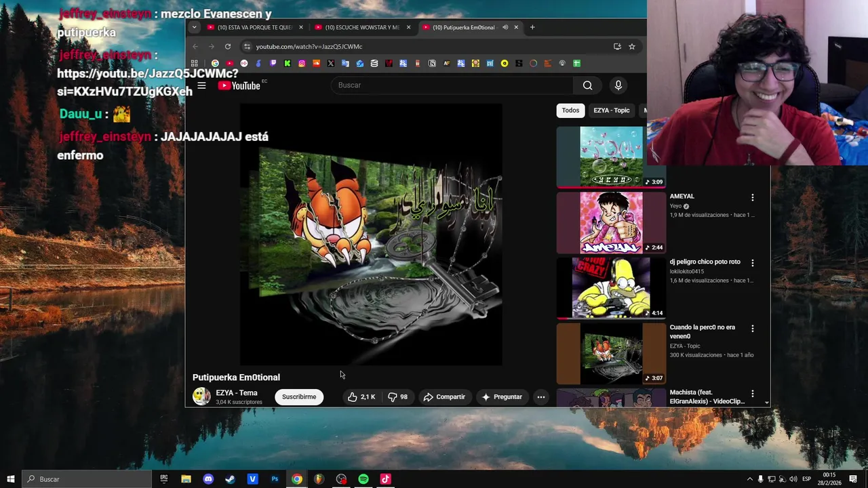Viewport: 868px width, 488px height.
Task: Click the YouTube search magnifier button
Action: [587, 85]
